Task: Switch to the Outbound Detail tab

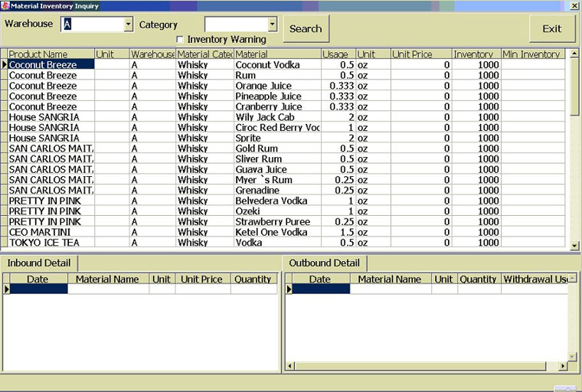Action: pos(324,263)
